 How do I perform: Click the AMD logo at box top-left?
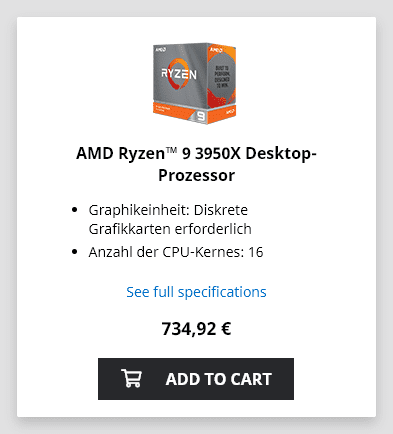coord(160,49)
